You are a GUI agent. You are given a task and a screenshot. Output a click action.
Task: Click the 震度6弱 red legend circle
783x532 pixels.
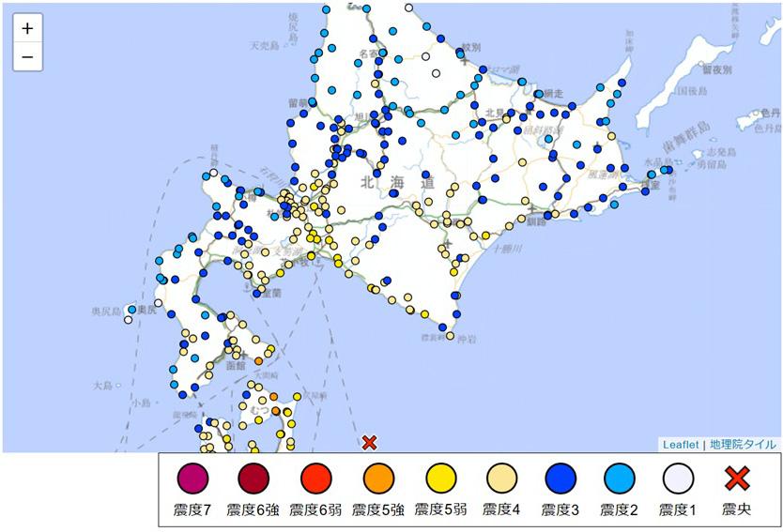[x=316, y=479]
